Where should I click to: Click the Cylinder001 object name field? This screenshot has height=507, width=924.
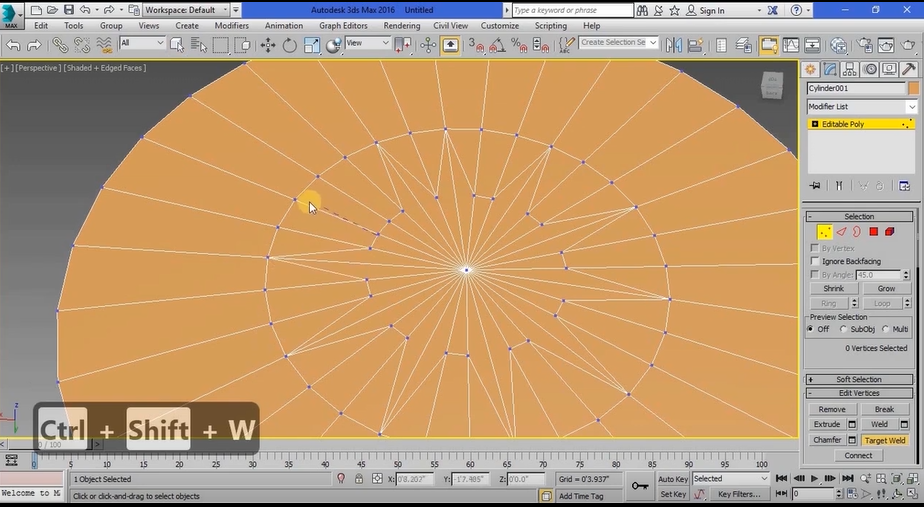856,88
